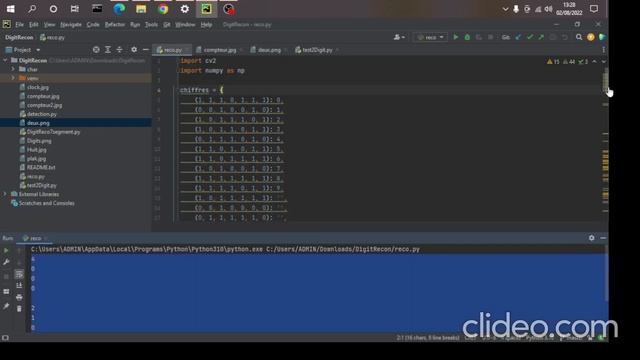This screenshot has width=640, height=360.
Task: Click the wrench icon in the Run panel
Action: coord(6,262)
